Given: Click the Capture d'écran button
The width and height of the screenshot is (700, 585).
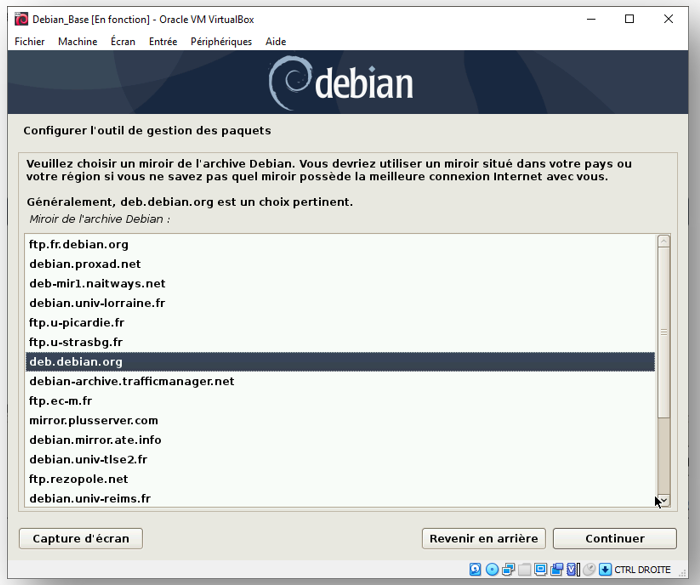Looking at the screenshot, I should pos(81,539).
